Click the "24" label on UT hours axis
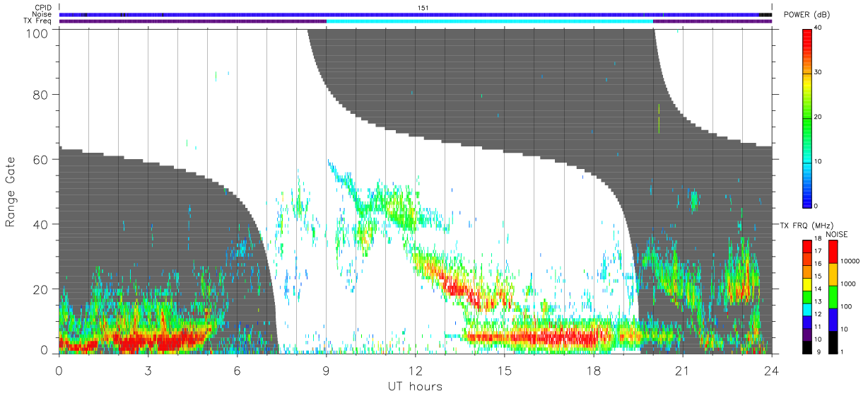The height and width of the screenshot is (401, 868). pos(771,370)
